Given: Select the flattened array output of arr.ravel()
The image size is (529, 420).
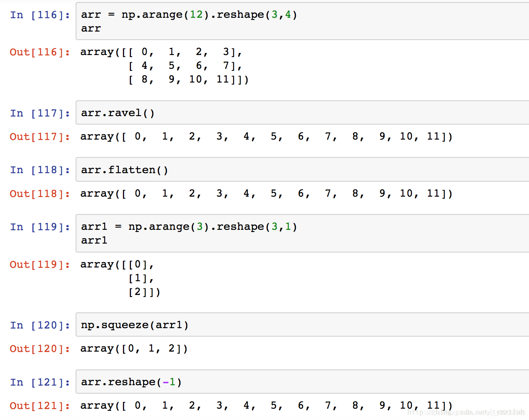Looking at the screenshot, I should click(265, 136).
